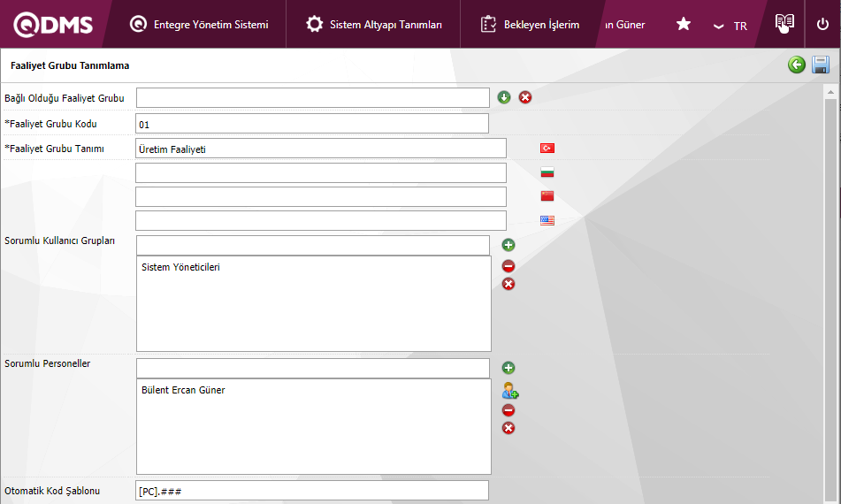Click the Chinese flag icon
Viewport: 841px width, 504px height.
coord(547,196)
